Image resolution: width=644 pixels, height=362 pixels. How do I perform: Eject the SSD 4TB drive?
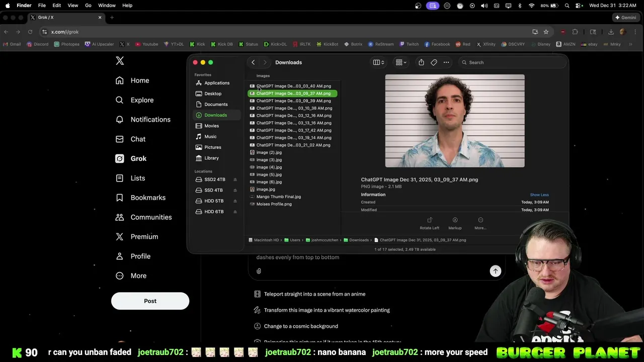pyautogui.click(x=235, y=190)
